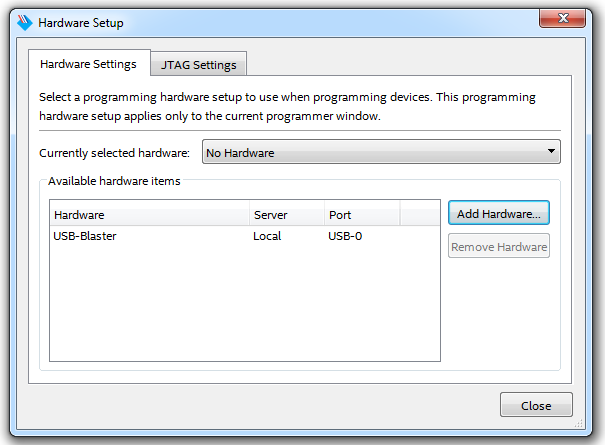Screen dimensions: 605x445
Task: Click the Available hardware items group label
Action: (114, 182)
